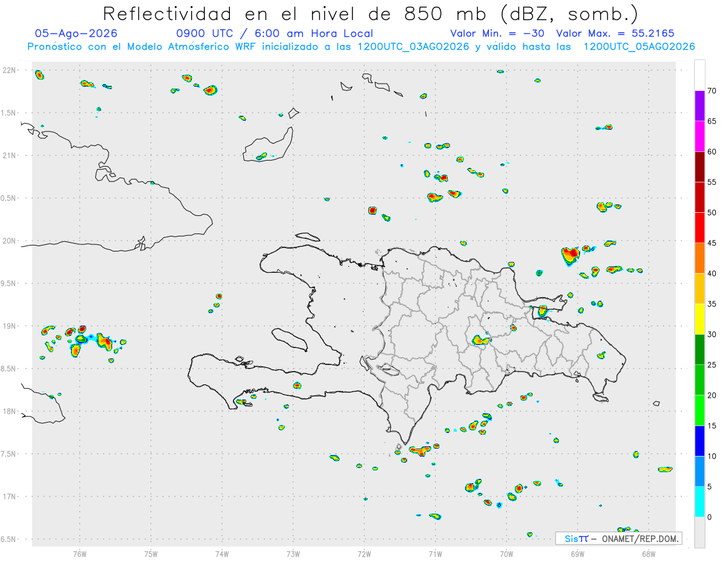Screen dimensions: 728x562
Task: Click the '72W' longitude label
Action: click(x=364, y=554)
